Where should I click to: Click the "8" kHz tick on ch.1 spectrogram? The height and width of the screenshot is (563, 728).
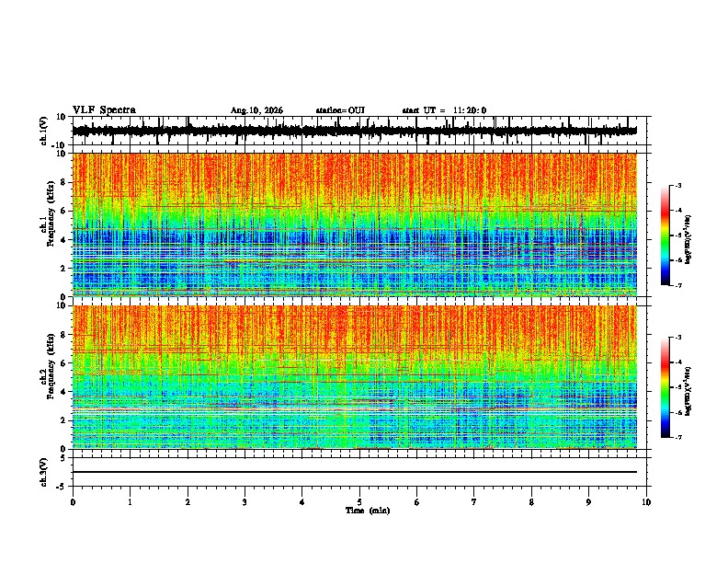63,182
